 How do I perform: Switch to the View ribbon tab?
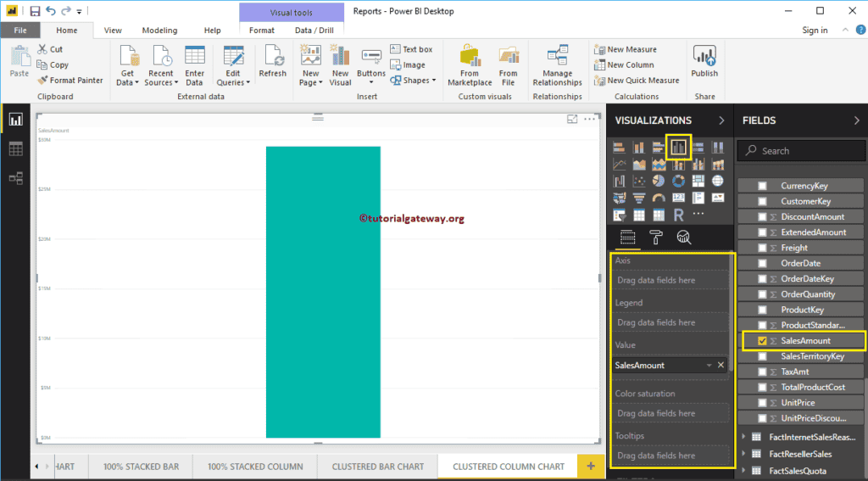(x=113, y=31)
